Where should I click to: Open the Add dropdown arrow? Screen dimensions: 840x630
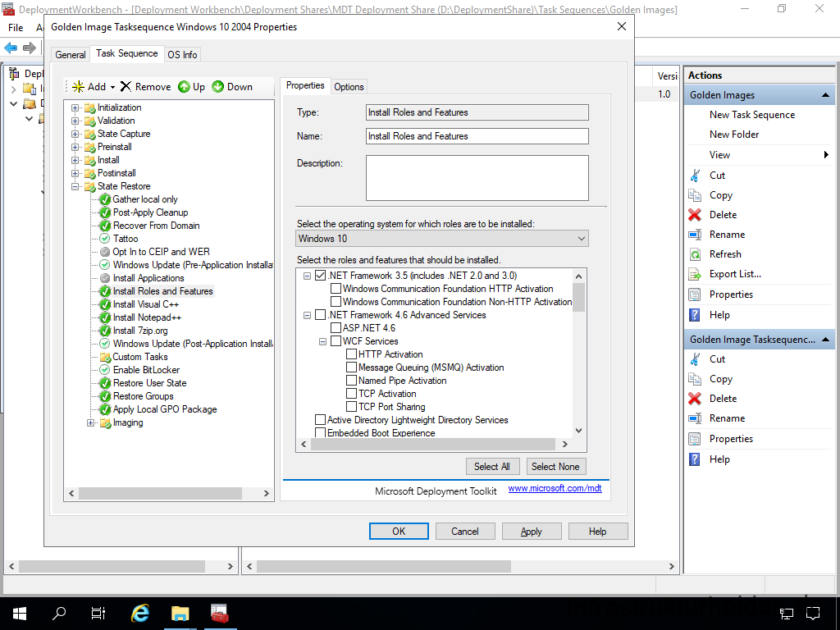(x=112, y=87)
